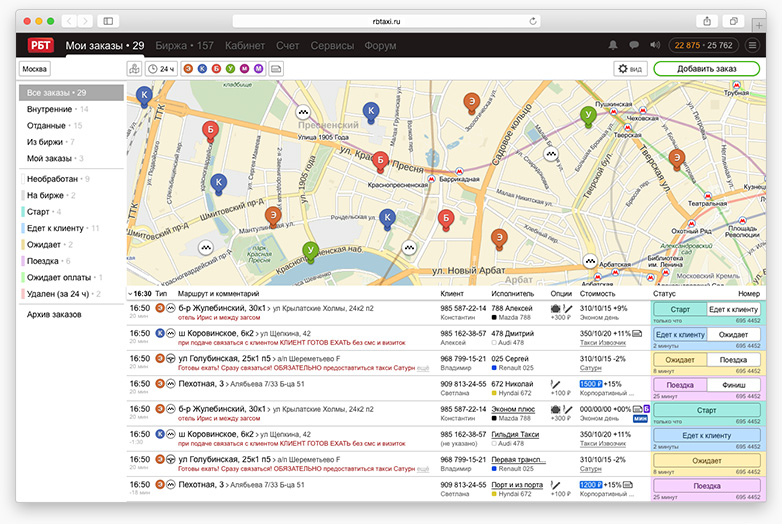Open the Эконом плюс link

coord(513,409)
